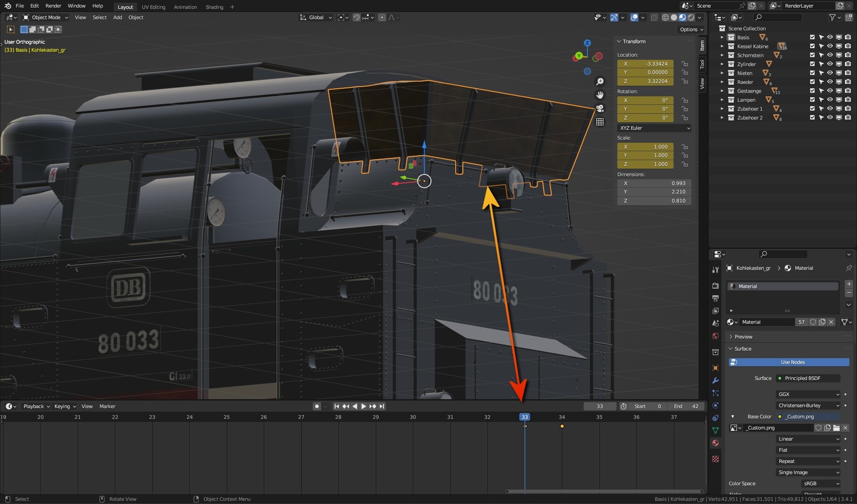Lock the X location value
The width and height of the screenshot is (857, 504).
(x=685, y=64)
